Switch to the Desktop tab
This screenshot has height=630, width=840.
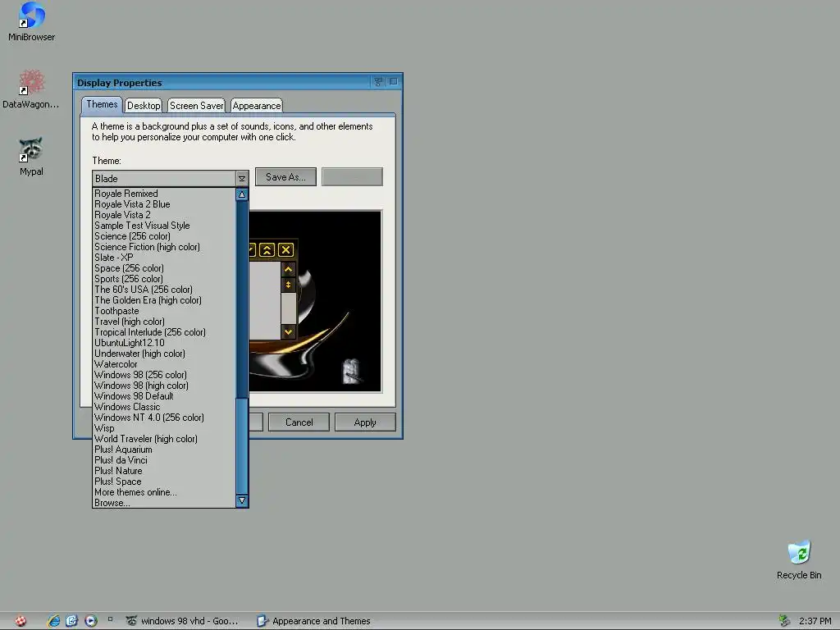pyautogui.click(x=143, y=106)
